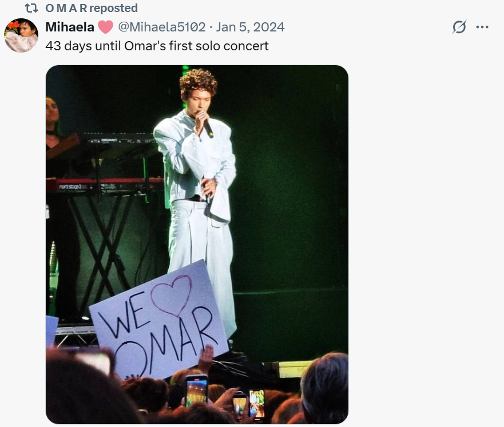Open the "O M A R reposted" link
Screen dimensions: 504x427
pos(91,8)
